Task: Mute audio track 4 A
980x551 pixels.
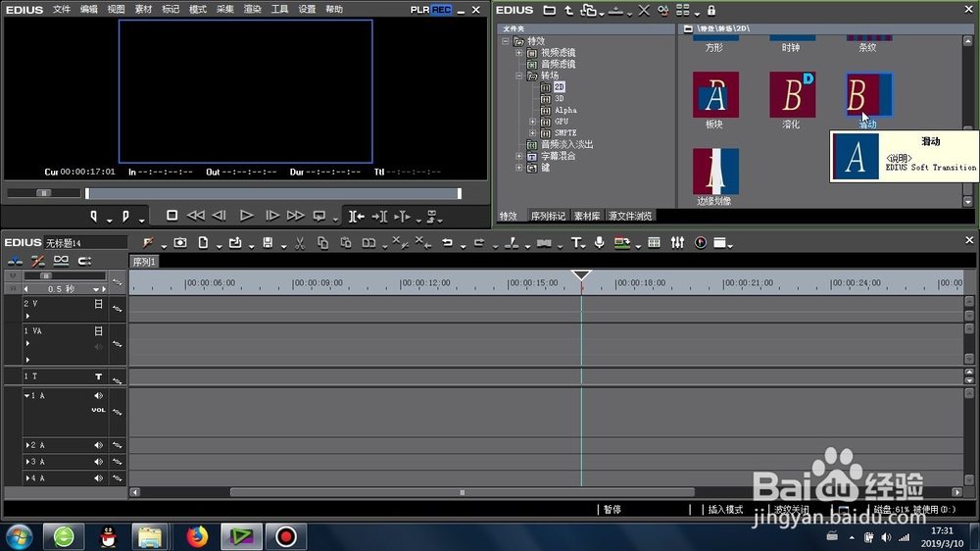Action: (98, 477)
